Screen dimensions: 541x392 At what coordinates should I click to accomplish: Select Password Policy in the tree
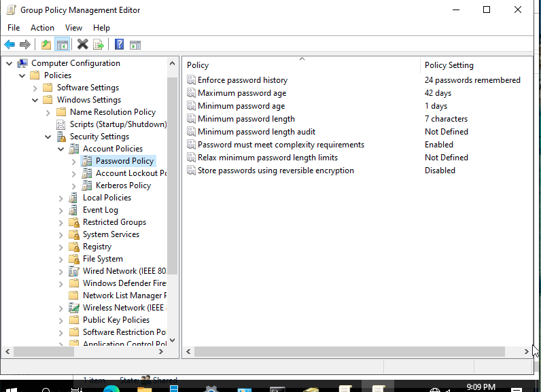coord(124,161)
